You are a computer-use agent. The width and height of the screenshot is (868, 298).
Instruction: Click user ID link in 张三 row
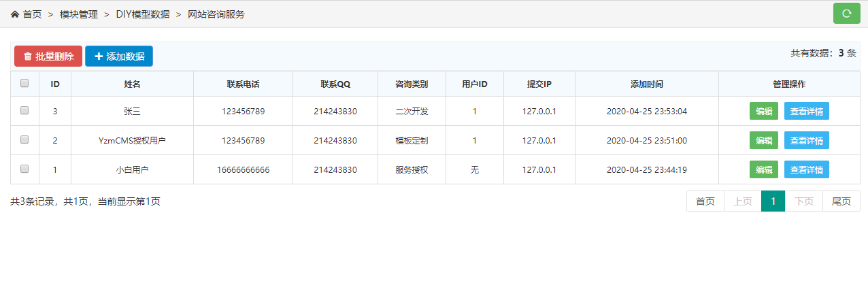[x=474, y=112]
